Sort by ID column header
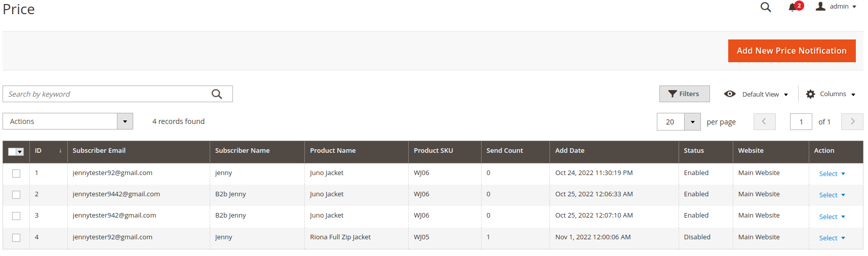 (x=48, y=151)
